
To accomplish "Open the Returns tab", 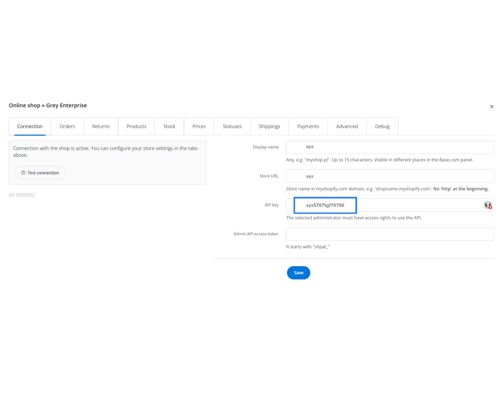I will pyautogui.click(x=101, y=126).
